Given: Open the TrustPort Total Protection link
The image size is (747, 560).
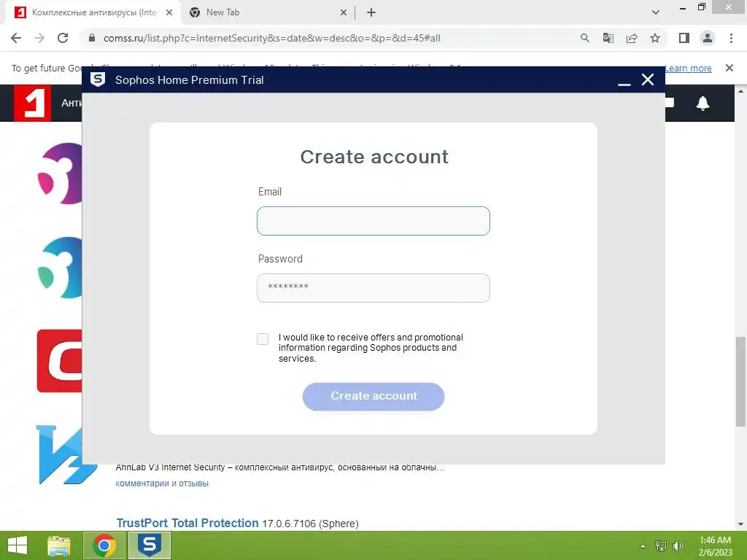Looking at the screenshot, I should 187,523.
